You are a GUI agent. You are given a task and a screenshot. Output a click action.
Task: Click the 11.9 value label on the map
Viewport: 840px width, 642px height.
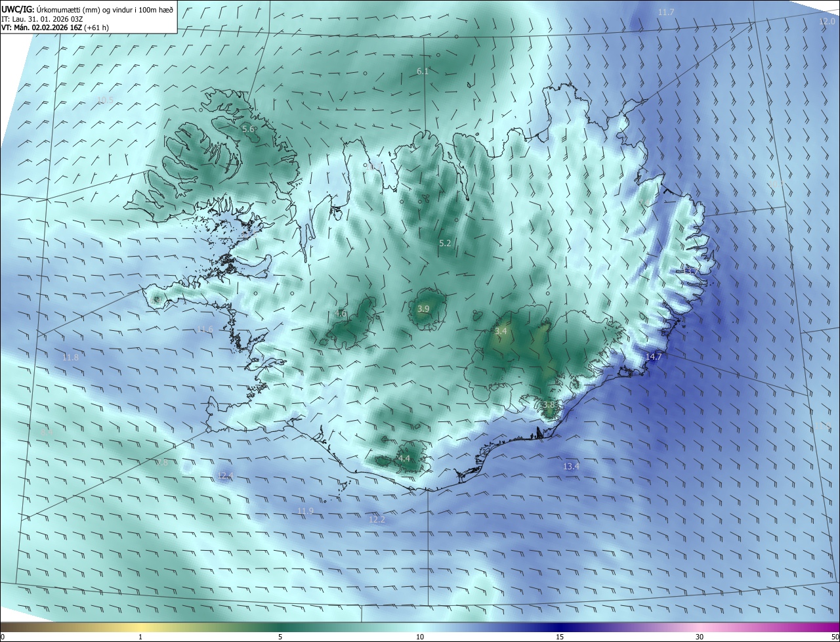[x=305, y=511]
